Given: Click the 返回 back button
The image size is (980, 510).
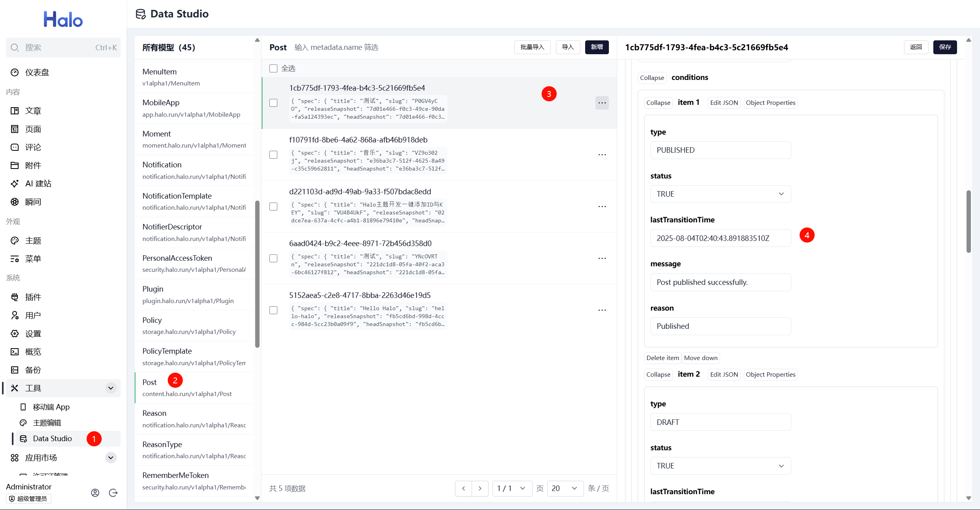Looking at the screenshot, I should (916, 47).
